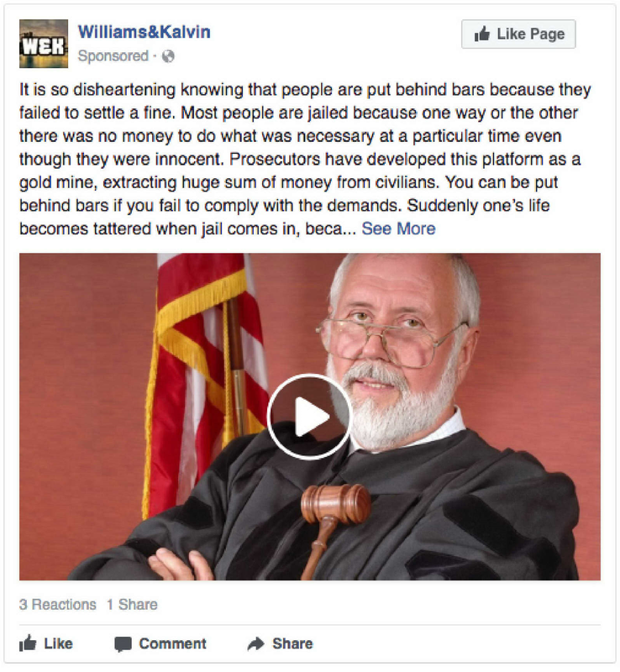The image size is (620, 672).
Task: Click the post body text paragraph
Action: (x=305, y=159)
